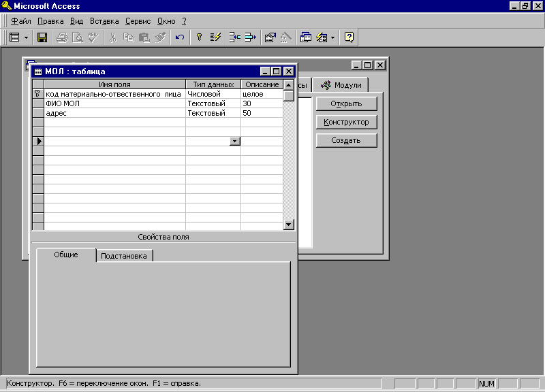Open the Вставка menu
The image size is (545, 392).
click(x=104, y=21)
